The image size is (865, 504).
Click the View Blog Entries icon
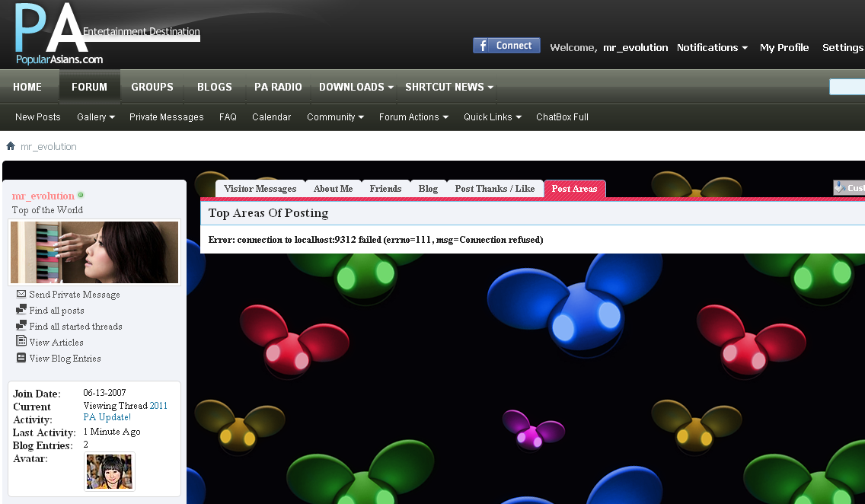tap(21, 357)
